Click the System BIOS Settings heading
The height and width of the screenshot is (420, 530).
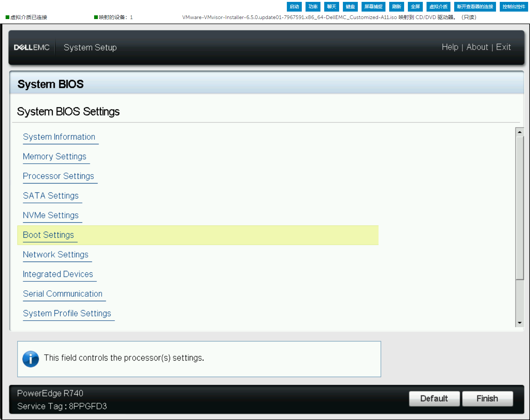[68, 112]
